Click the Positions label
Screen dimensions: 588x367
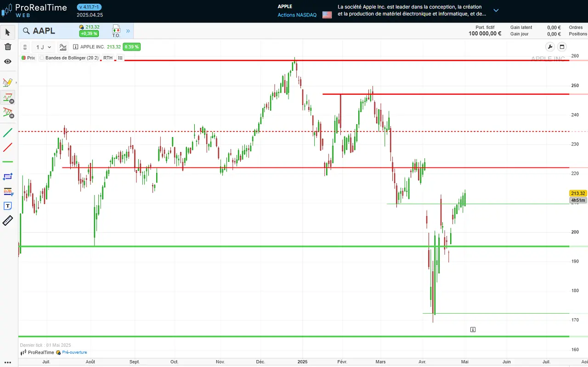pyautogui.click(x=578, y=34)
